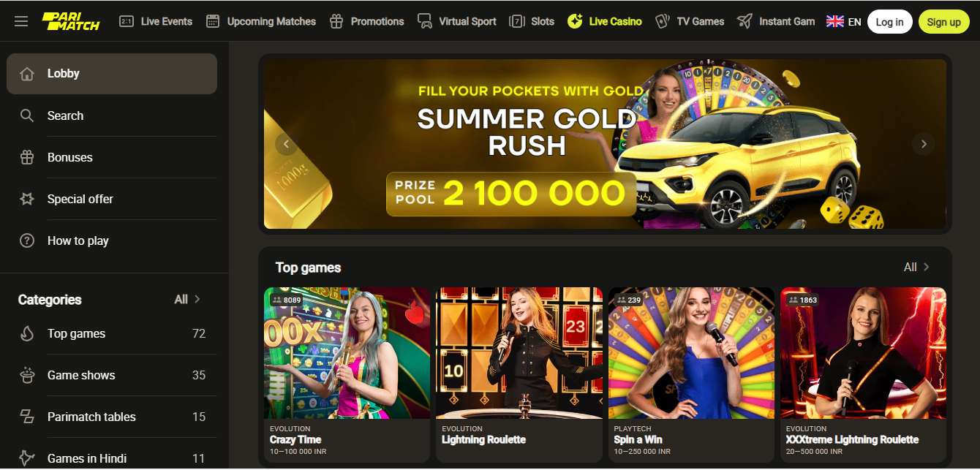The image size is (980, 470).
Task: Open the hamburger menu icon
Action: pos(21,21)
